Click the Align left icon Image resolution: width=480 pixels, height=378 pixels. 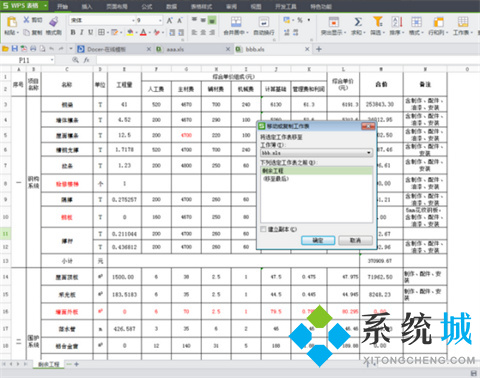[194, 32]
